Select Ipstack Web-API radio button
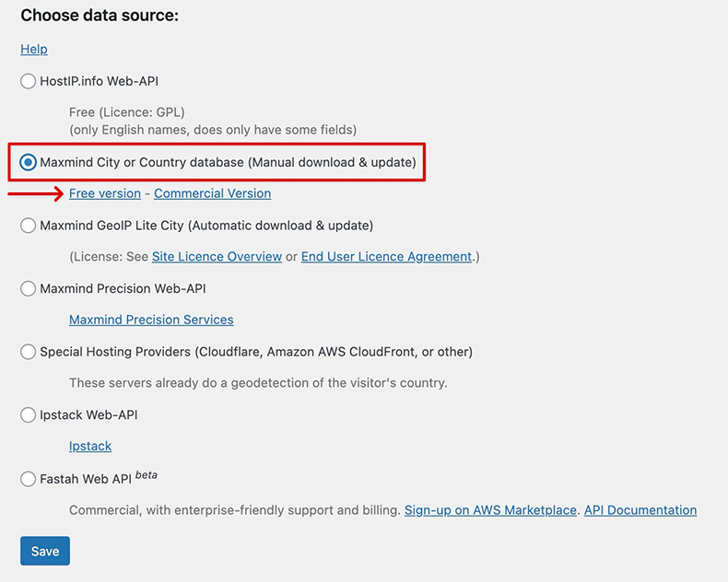Viewport: 728px width, 582px height. click(29, 415)
